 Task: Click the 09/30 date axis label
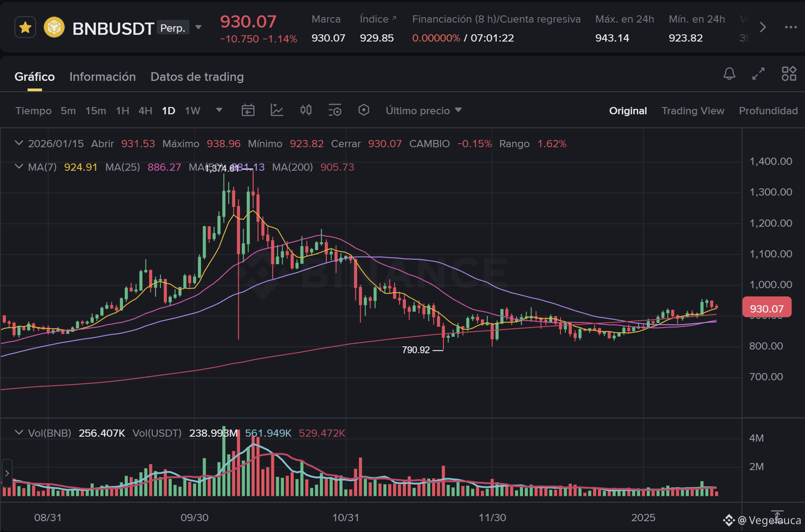(195, 518)
